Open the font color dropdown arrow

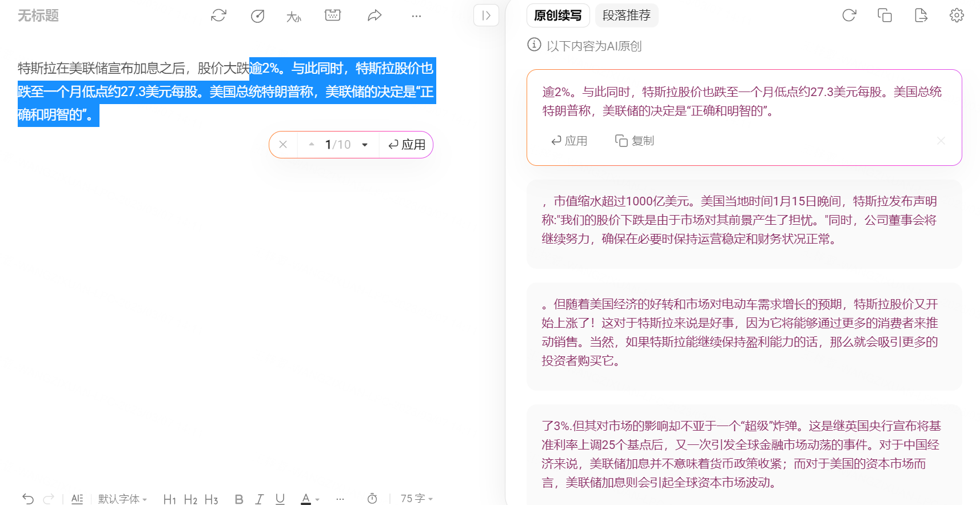pos(317,499)
